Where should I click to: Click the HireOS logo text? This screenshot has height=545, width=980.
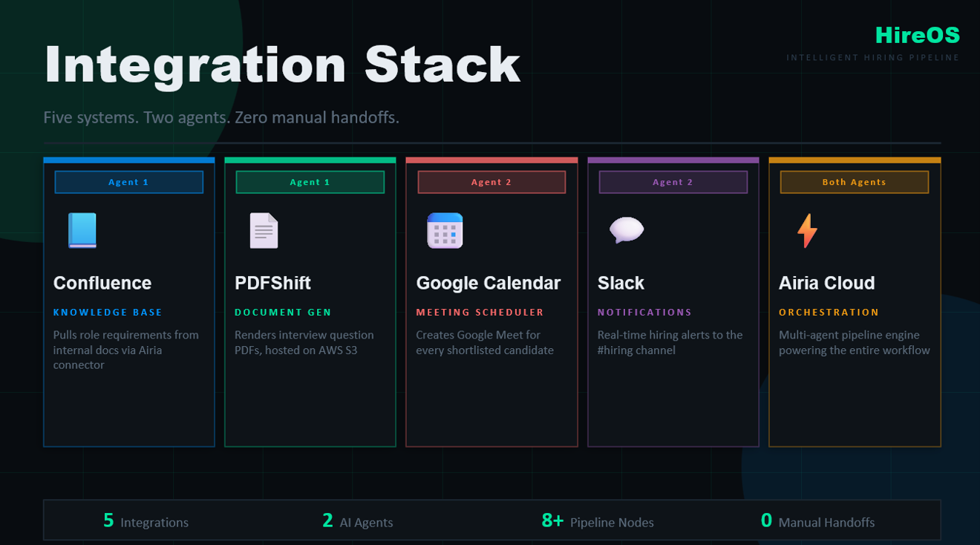918,35
